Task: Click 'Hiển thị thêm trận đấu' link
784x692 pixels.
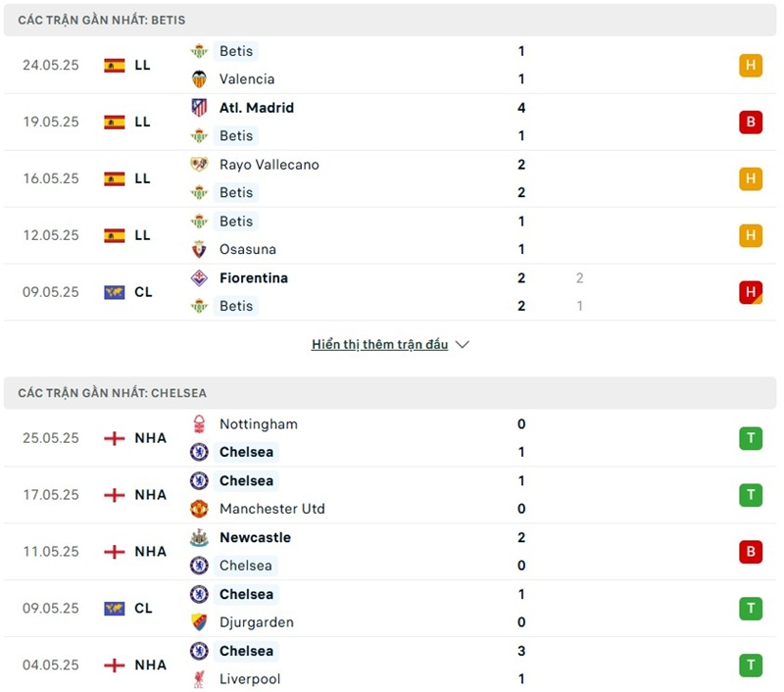Action: coord(379,345)
